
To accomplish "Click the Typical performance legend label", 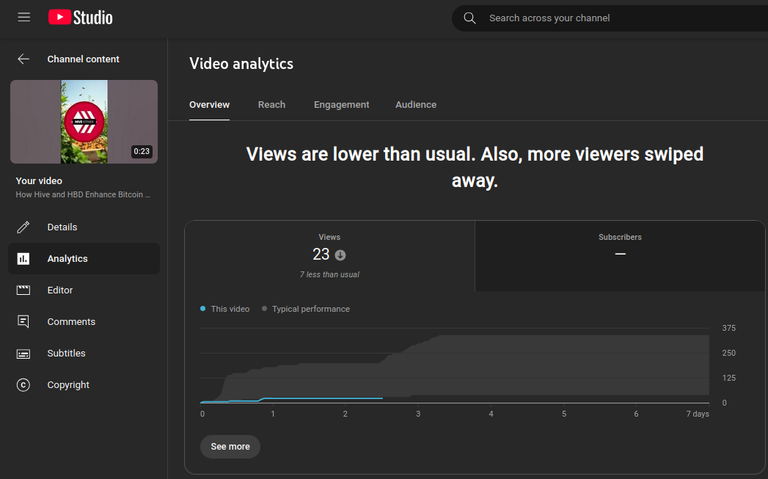I will click(x=311, y=309).
